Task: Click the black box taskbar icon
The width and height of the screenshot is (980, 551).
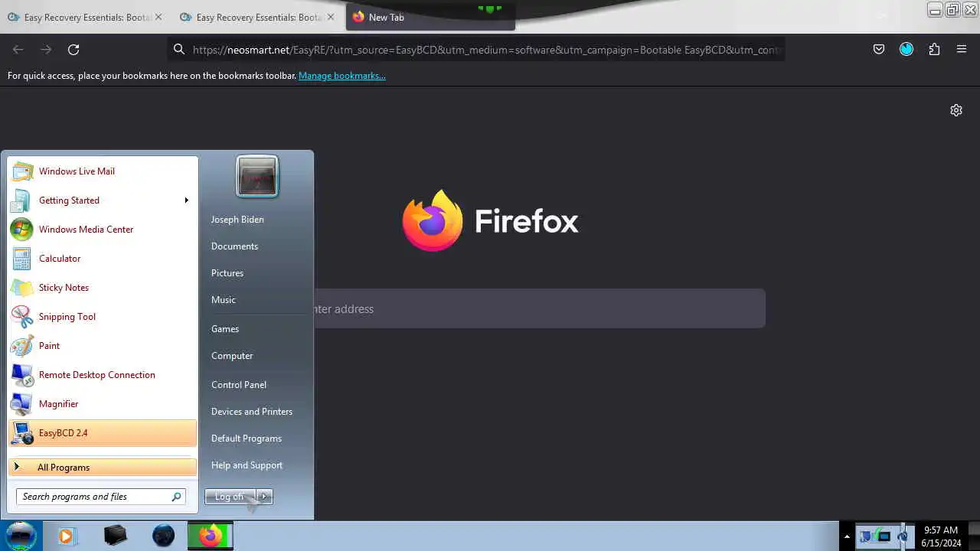Action: coord(116,536)
